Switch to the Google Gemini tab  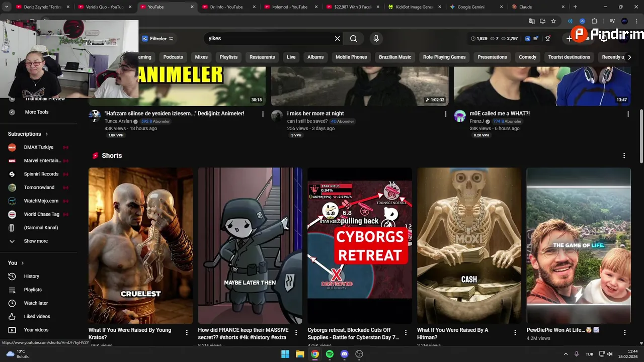click(476, 7)
